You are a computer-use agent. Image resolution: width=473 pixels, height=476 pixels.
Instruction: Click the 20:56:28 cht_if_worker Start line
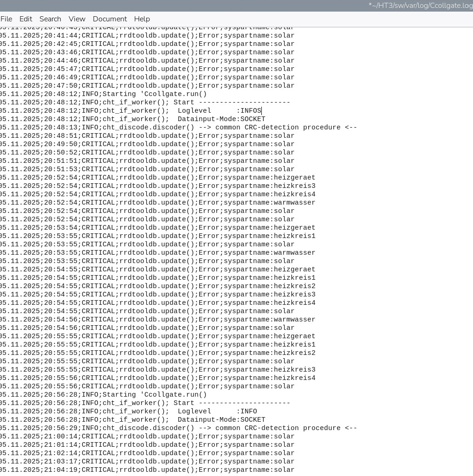tap(149, 403)
